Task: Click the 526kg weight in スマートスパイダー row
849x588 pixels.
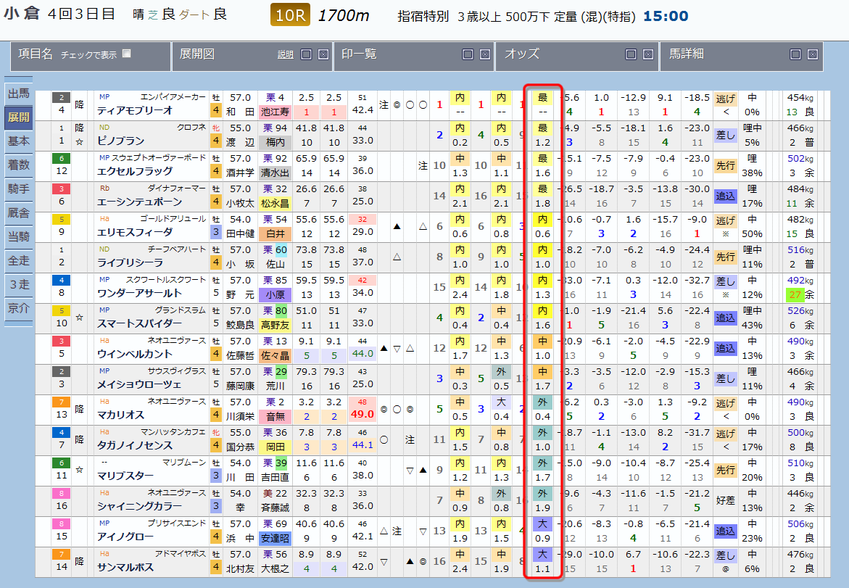Action: tap(800, 311)
